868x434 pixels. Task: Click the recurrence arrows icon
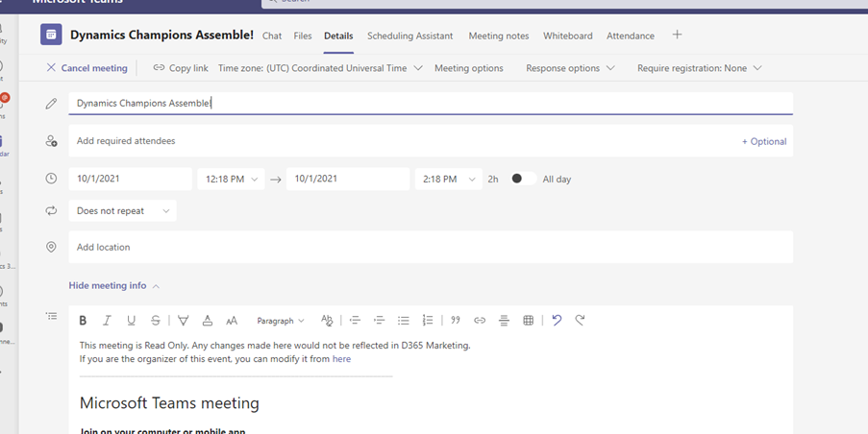[51, 210]
